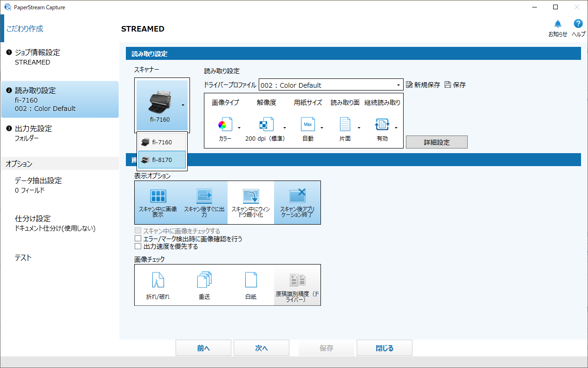Select fi-8170 from the scanner list
Image resolution: width=588 pixels, height=368 pixels.
point(162,160)
